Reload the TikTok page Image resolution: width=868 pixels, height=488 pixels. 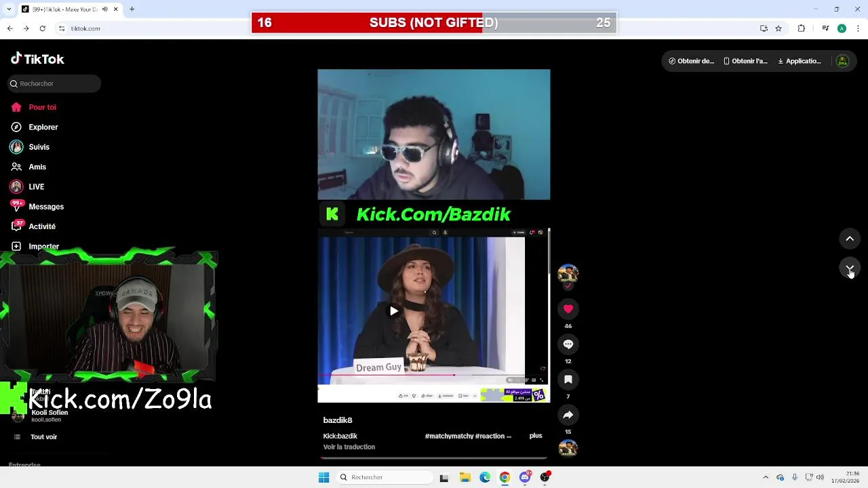point(42,28)
